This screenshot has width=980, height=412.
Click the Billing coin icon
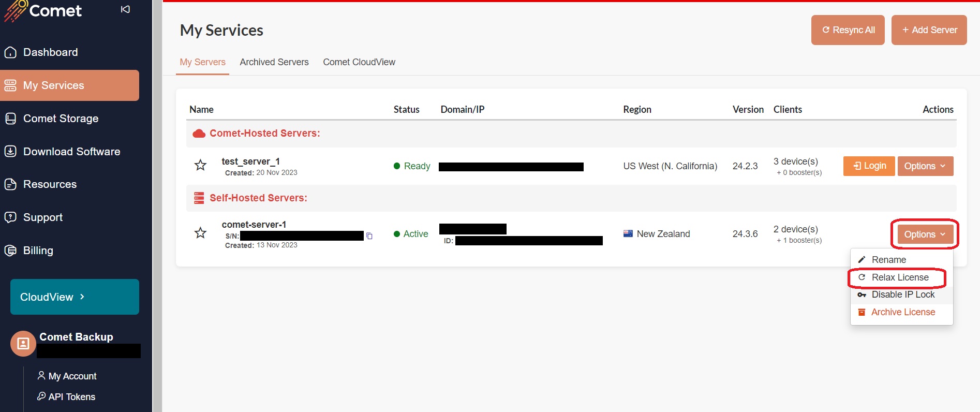pos(10,251)
